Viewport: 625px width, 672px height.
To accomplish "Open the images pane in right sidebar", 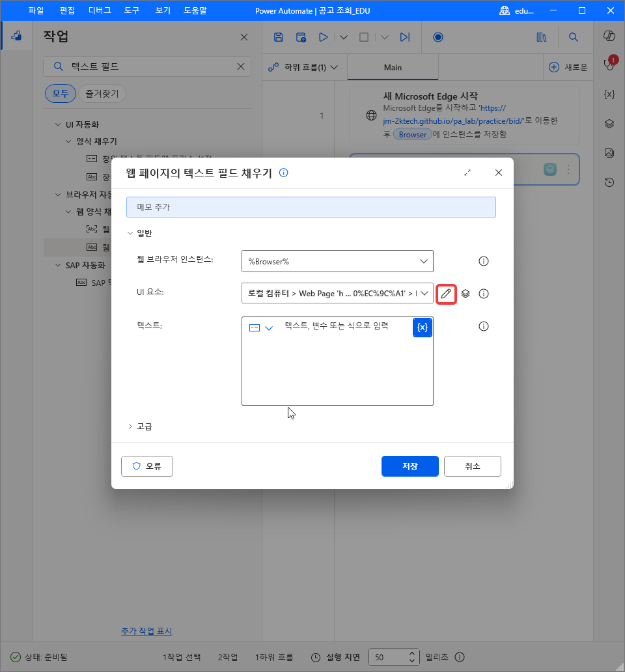I will click(609, 153).
